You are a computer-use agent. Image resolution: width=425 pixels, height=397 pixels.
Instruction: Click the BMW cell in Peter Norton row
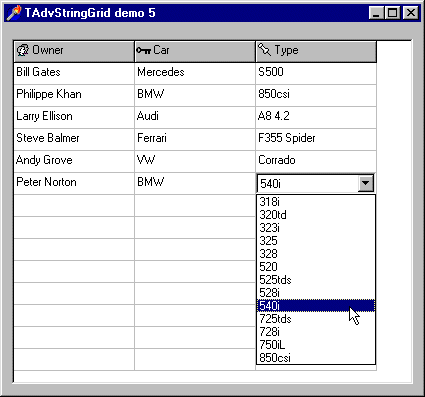[x=195, y=183]
